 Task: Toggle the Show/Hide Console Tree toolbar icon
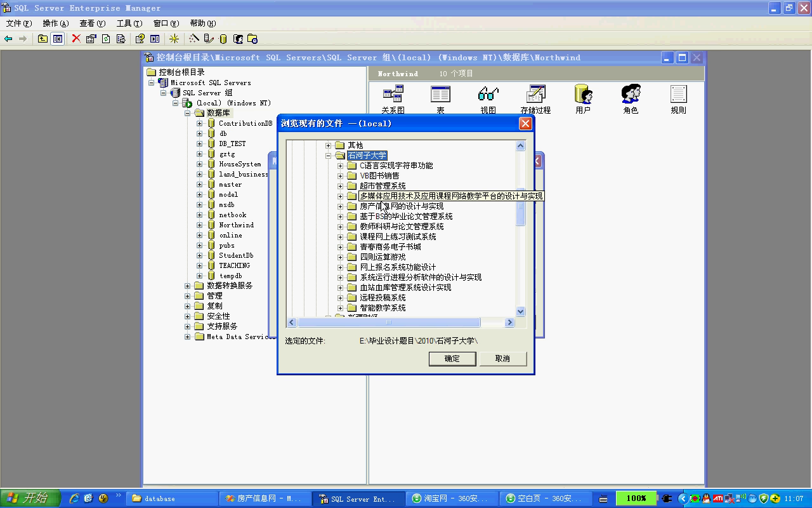coord(58,39)
